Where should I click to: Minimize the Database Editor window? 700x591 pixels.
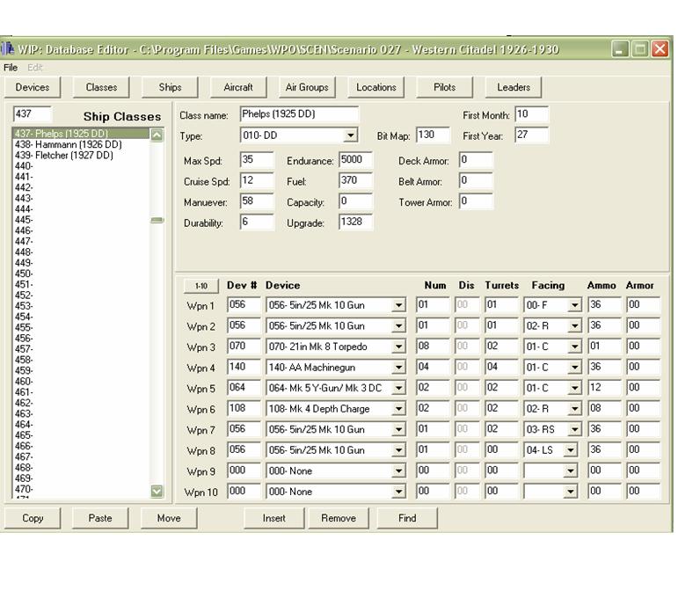[x=620, y=49]
